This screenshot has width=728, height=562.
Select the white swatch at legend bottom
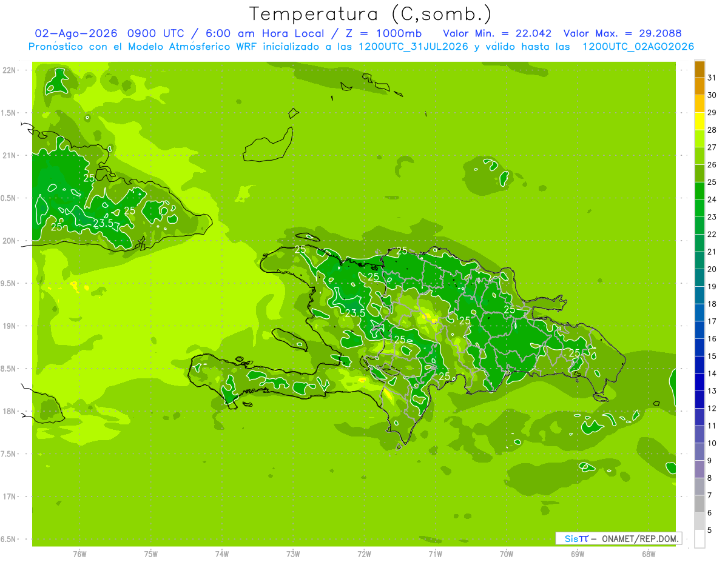[699, 539]
